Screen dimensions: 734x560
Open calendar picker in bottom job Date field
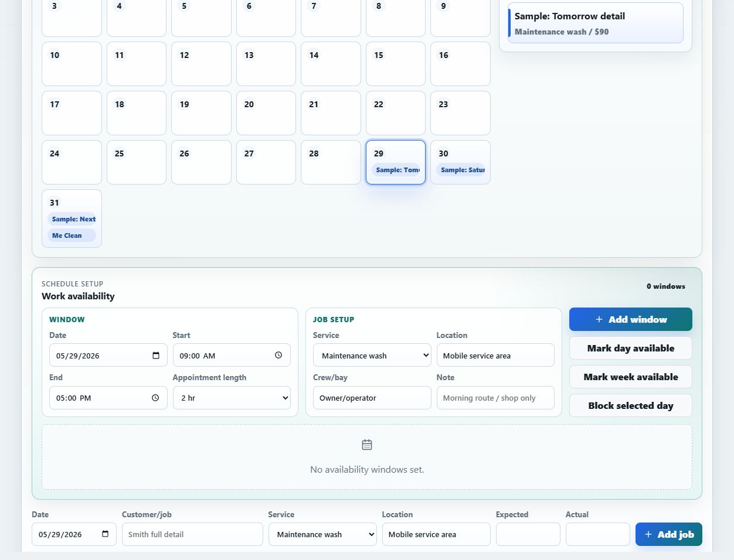106,534
